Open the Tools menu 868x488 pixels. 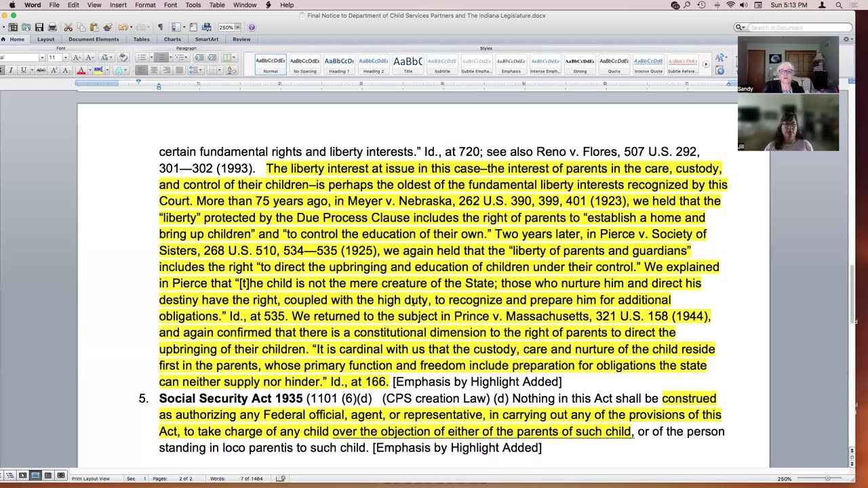click(x=193, y=5)
